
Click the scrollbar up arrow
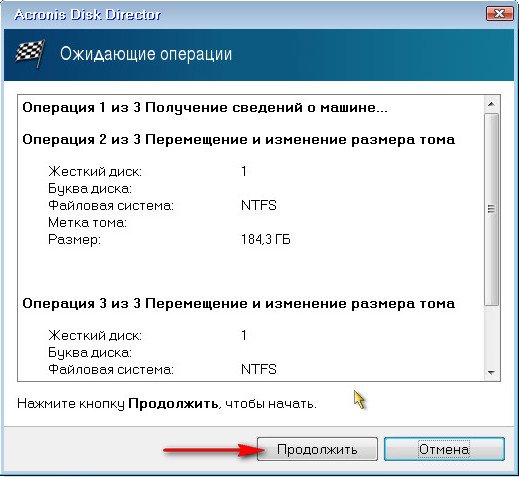[491, 104]
